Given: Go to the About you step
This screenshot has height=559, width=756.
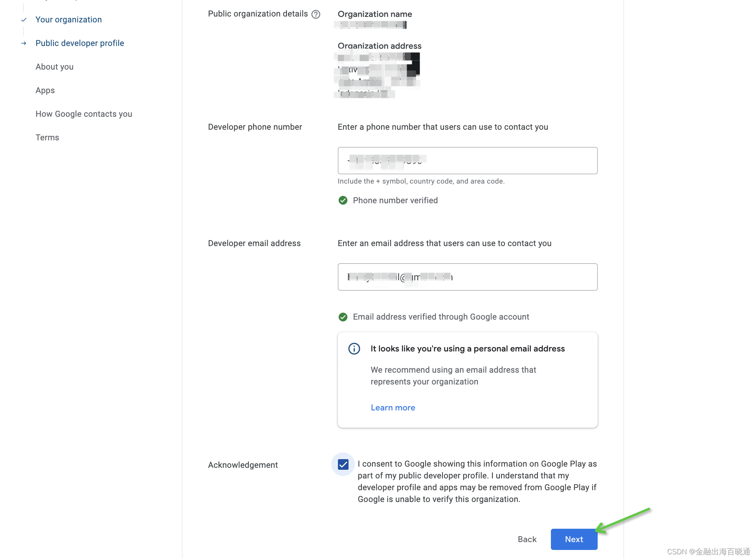Looking at the screenshot, I should click(x=54, y=67).
